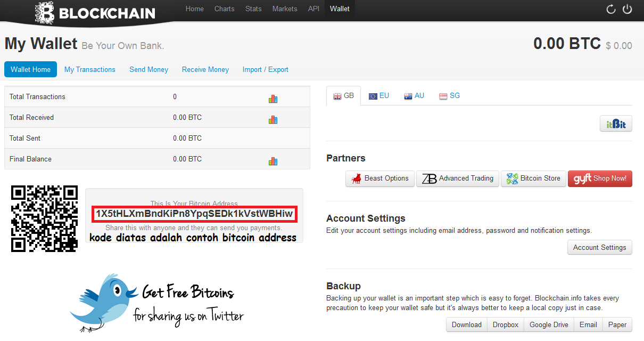Click the $ 0.00 balance value
This screenshot has height=341, width=644.
[619, 46]
